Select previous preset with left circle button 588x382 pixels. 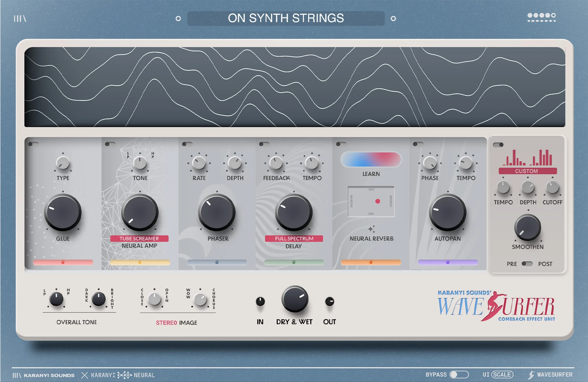click(x=178, y=18)
